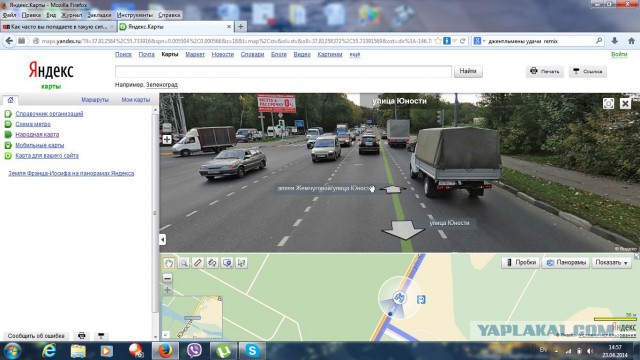Open Схема метро link

coord(33,124)
